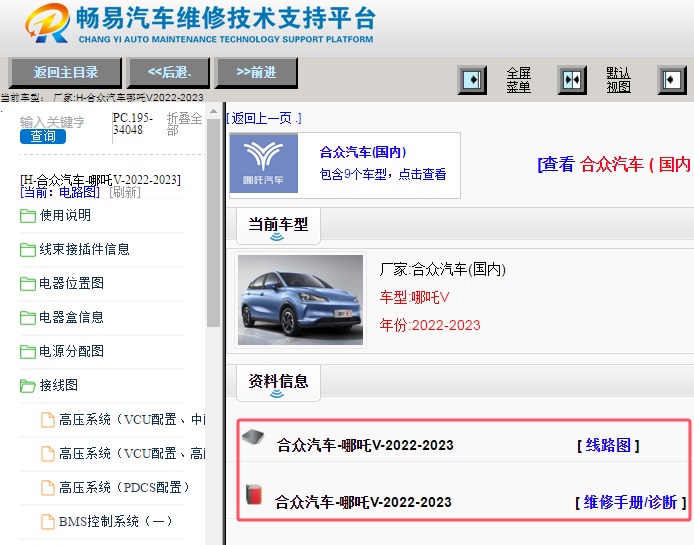The width and height of the screenshot is (694, 545).
Task: Click document icon of 高压系统（PDCS配置）
Action: click(x=48, y=488)
